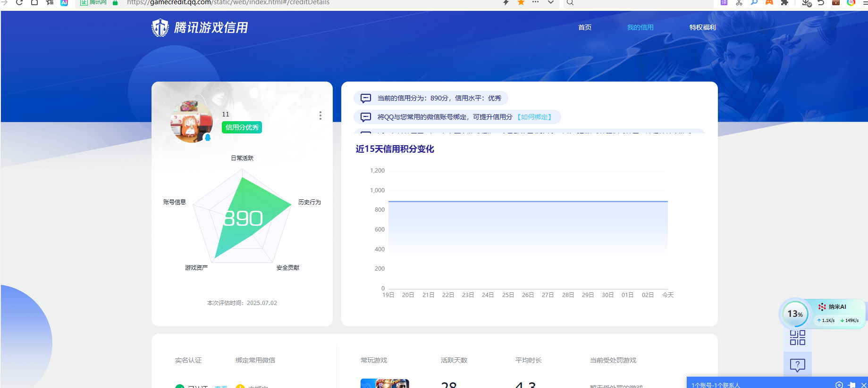Open the scissors screenshot extension icon
The height and width of the screenshot is (388, 868).
tap(739, 2)
